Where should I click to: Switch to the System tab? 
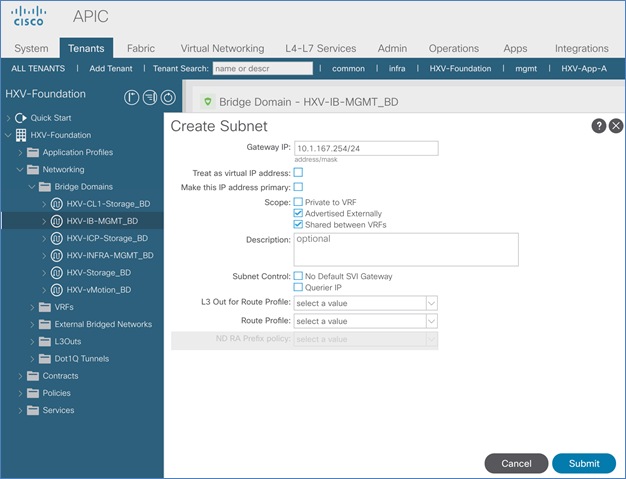31,48
